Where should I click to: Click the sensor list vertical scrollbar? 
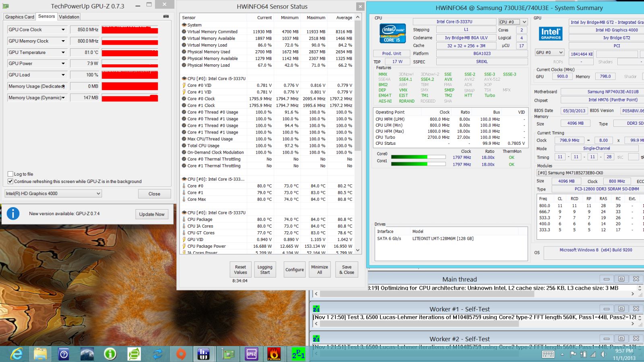(358, 134)
